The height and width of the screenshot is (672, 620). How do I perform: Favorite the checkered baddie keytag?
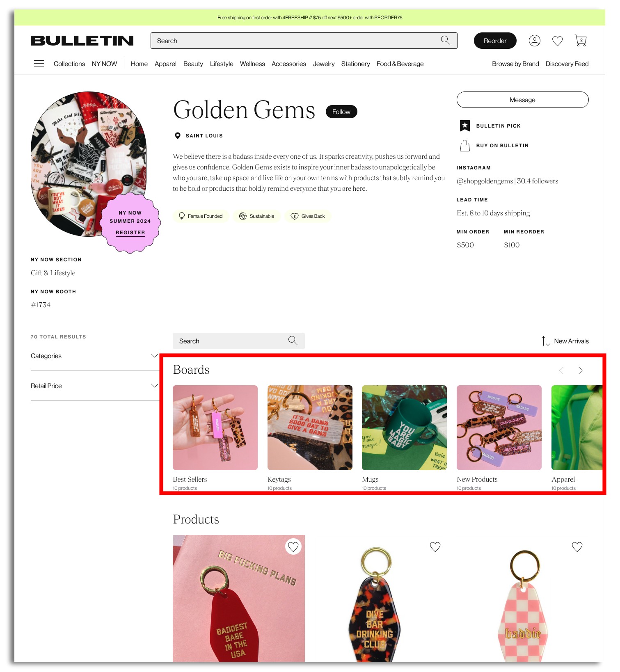tap(577, 546)
